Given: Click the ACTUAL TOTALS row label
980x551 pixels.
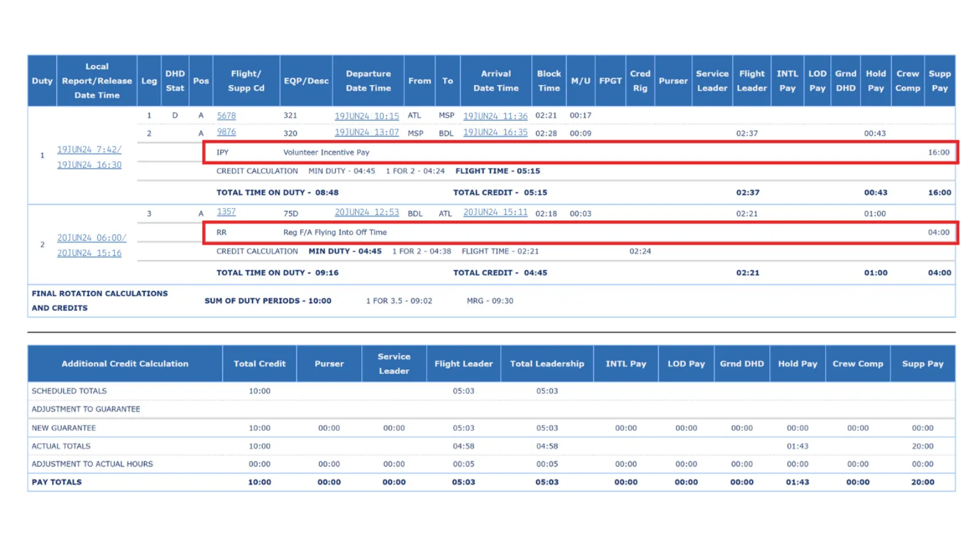Looking at the screenshot, I should click(x=61, y=446).
